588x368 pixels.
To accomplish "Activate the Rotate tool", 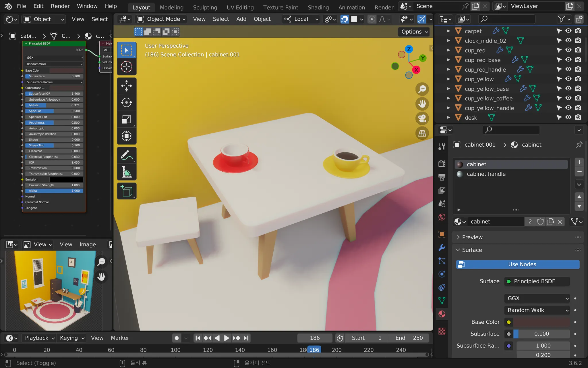I will 126,102.
